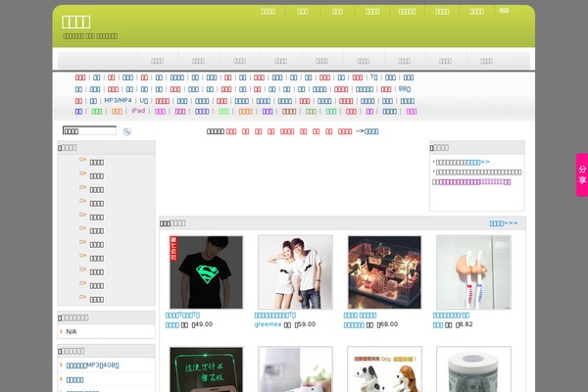
Task: Open the sidebar link mentioning MP3 4GB
Action: coord(92,365)
